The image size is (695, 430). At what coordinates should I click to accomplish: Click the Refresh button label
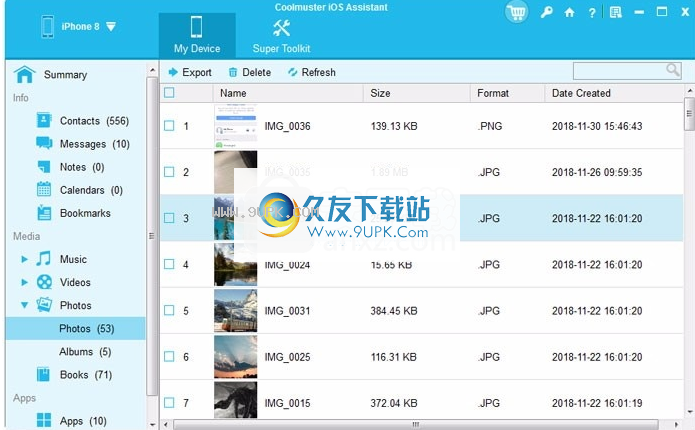pos(318,72)
